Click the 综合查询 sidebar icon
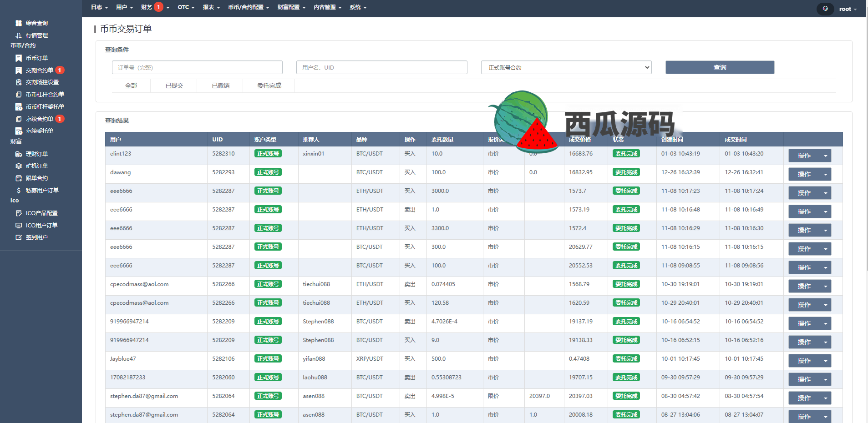The image size is (868, 423). point(19,23)
